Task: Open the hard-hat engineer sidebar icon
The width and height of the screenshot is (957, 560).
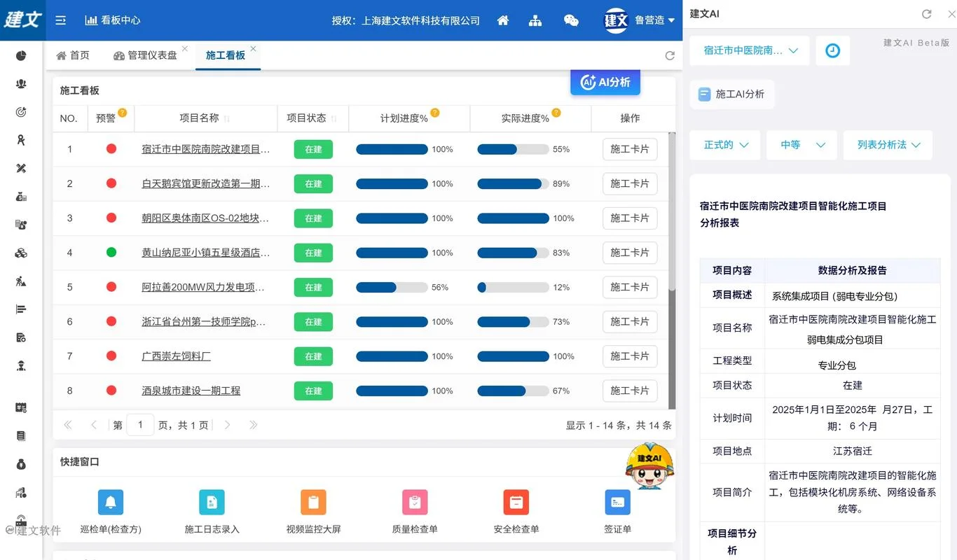Action: coord(21,365)
